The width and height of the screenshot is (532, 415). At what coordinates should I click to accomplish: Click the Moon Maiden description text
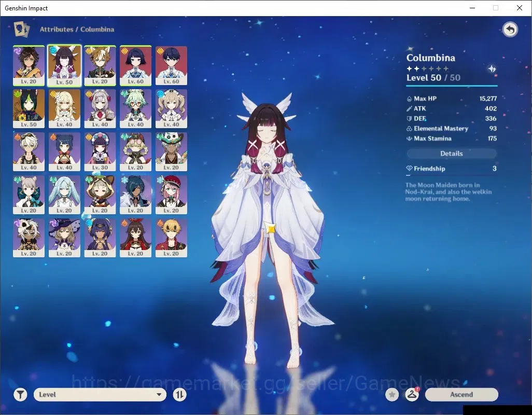pos(448,192)
